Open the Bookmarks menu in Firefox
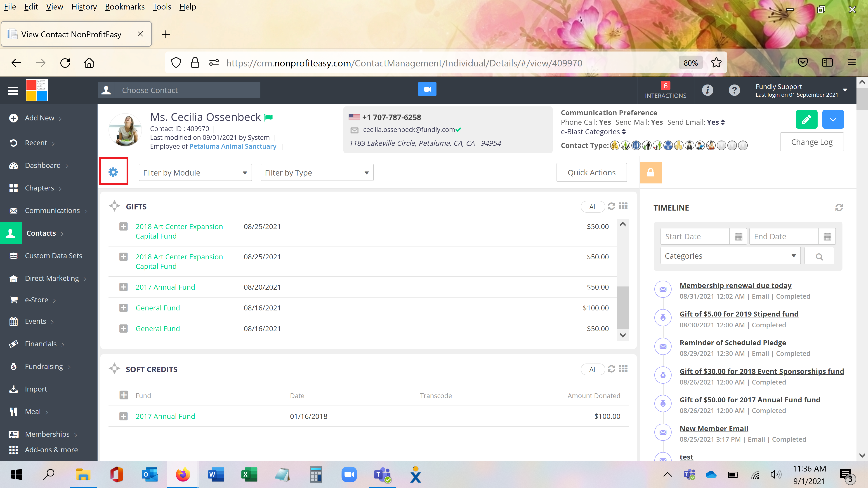Image resolution: width=868 pixels, height=488 pixels. point(125,7)
